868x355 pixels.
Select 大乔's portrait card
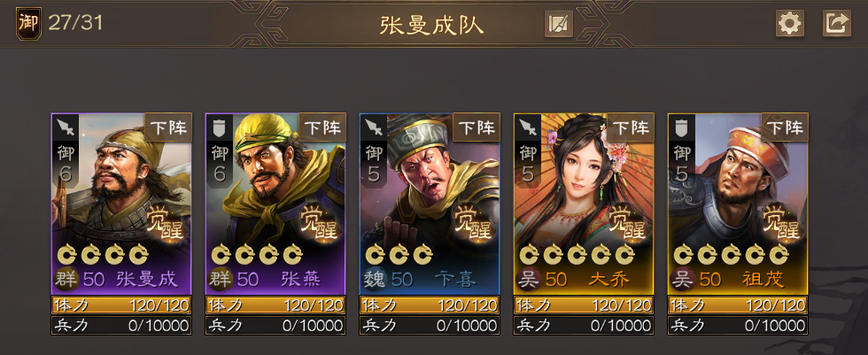(584, 205)
